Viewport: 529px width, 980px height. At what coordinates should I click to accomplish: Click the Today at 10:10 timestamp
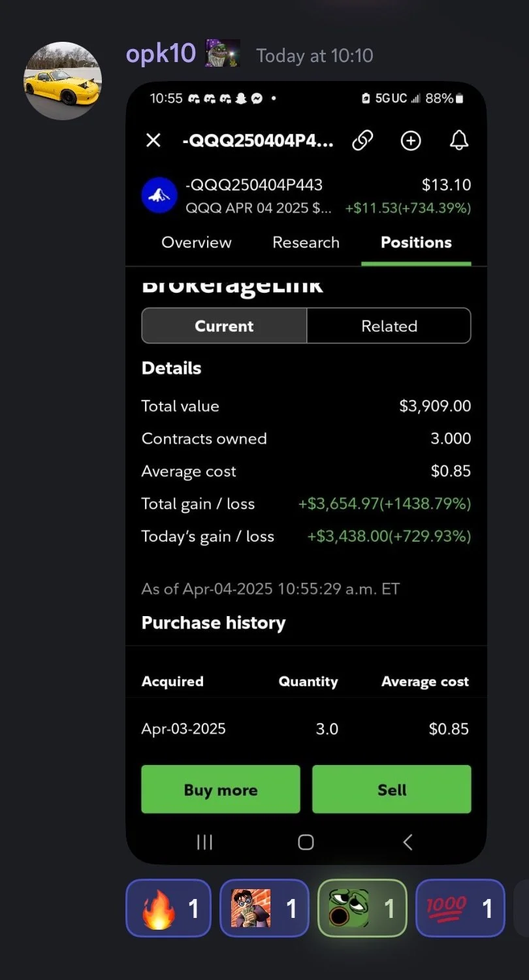[315, 56]
